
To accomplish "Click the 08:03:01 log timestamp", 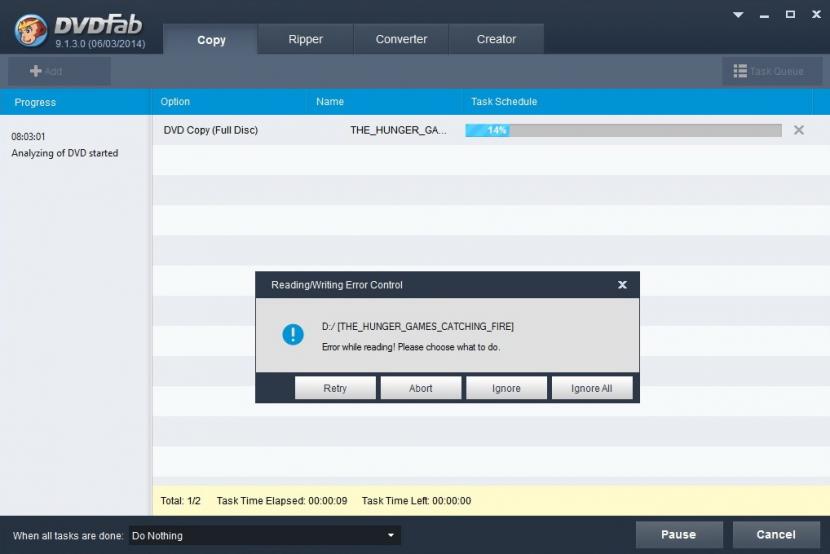I will point(28,137).
